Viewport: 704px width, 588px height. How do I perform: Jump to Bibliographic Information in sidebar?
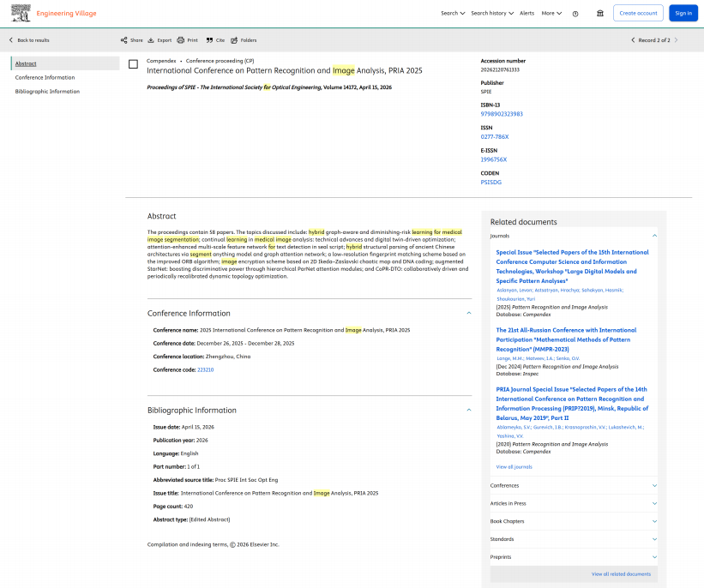coord(47,92)
